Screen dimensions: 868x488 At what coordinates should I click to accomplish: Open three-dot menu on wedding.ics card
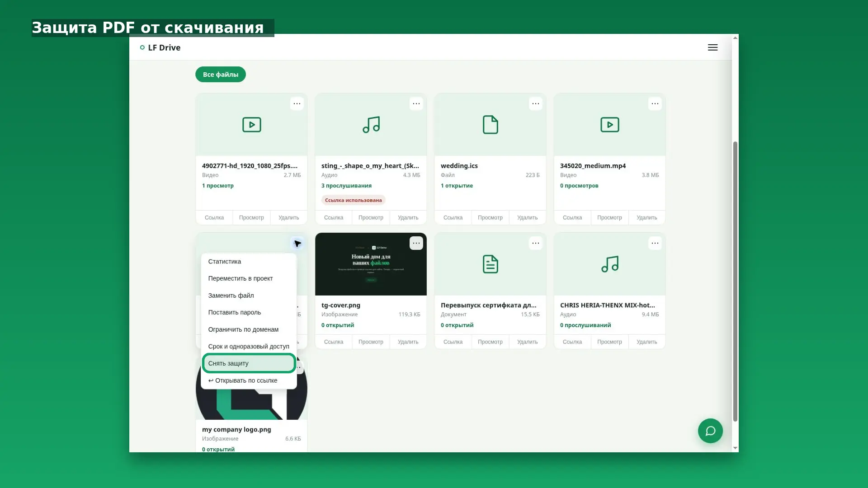click(x=536, y=103)
